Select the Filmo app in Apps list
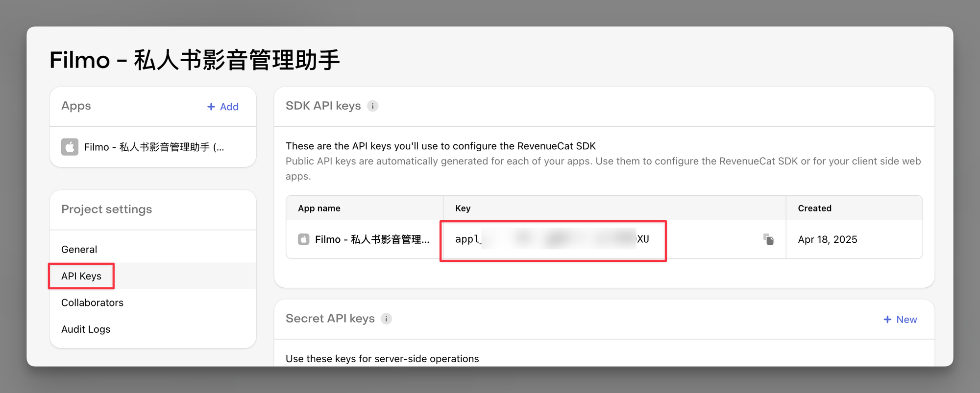 point(154,147)
